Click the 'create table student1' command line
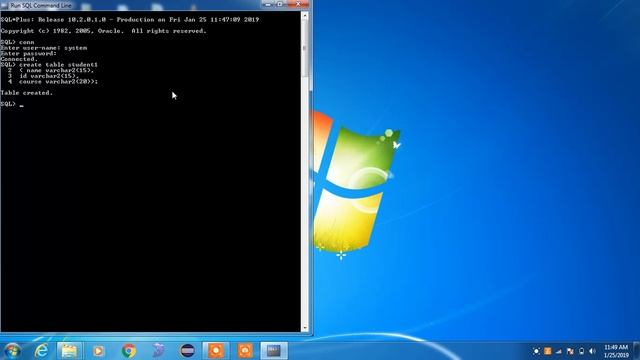The image size is (640, 360). [x=49, y=64]
